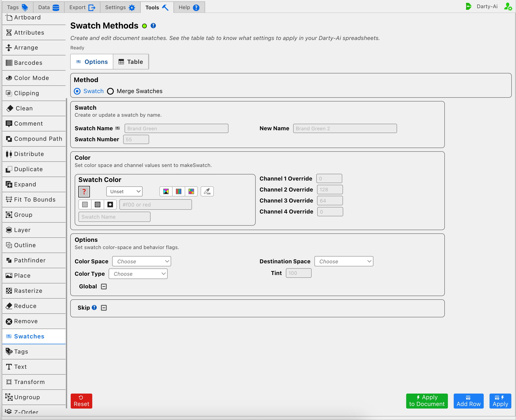Click the Add Row button
516x420 pixels.
[x=468, y=401]
